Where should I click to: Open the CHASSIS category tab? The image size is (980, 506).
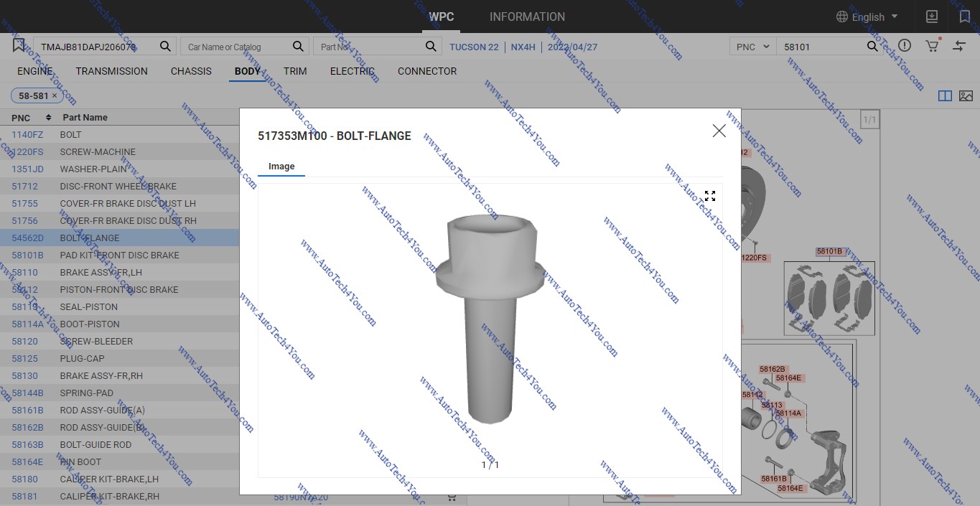click(x=191, y=71)
